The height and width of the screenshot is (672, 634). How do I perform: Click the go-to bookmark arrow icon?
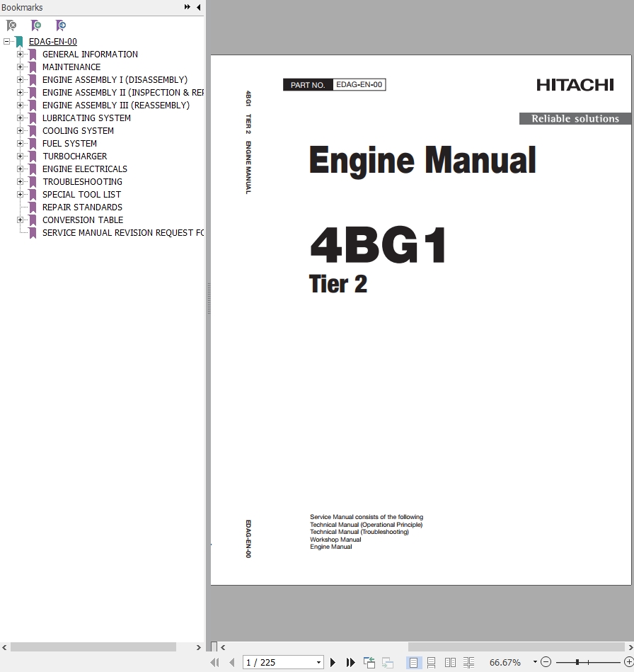click(60, 25)
